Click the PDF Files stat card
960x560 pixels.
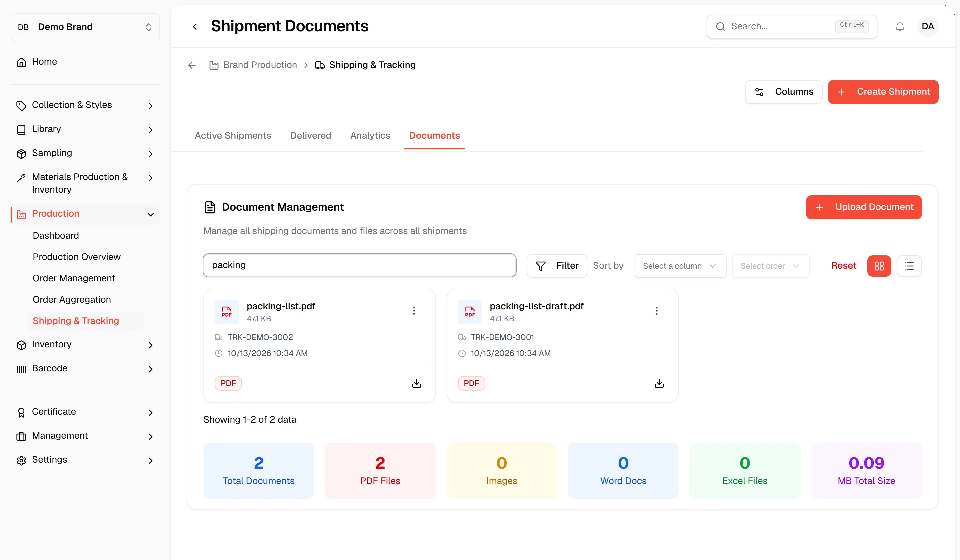click(380, 470)
